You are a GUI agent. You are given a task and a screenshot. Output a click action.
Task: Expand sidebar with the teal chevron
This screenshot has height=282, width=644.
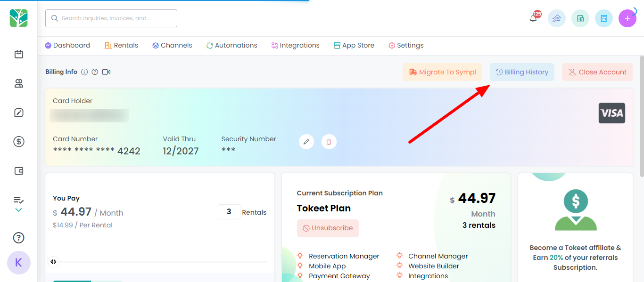pos(19,210)
